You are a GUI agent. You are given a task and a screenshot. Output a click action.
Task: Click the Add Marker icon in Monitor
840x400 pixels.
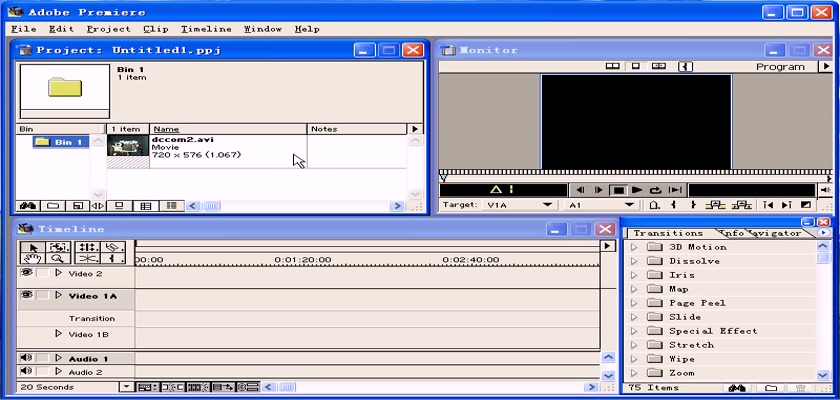pos(654,205)
